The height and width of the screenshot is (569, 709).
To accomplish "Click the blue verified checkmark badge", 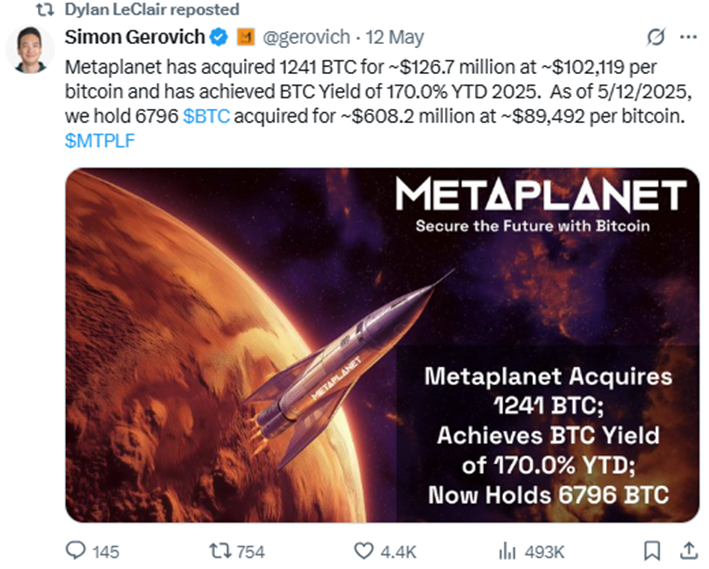I will coord(220,37).
